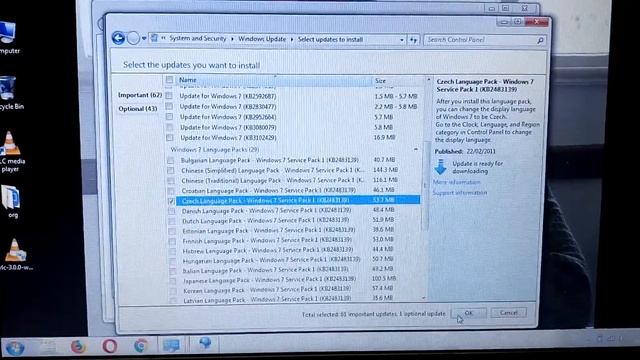Click the blue download-ready arrow icon
The width and height of the screenshot is (640, 360).
point(441,167)
